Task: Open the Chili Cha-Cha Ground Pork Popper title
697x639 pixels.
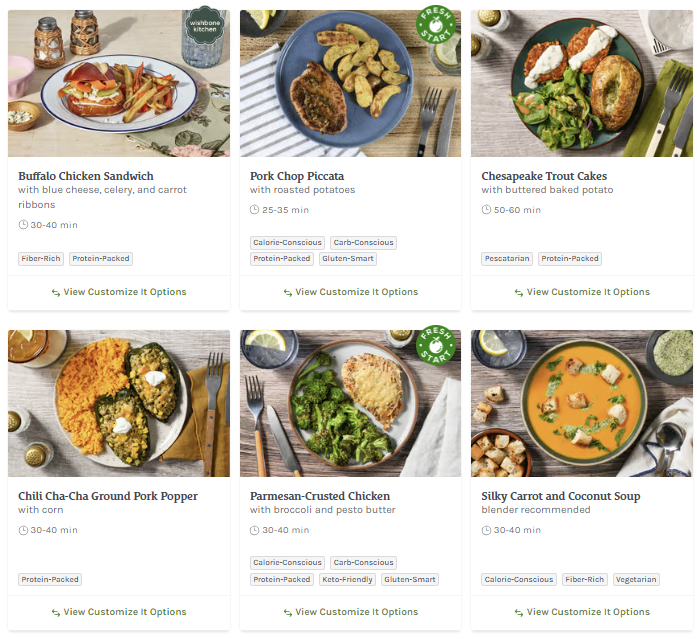Action: (x=108, y=496)
